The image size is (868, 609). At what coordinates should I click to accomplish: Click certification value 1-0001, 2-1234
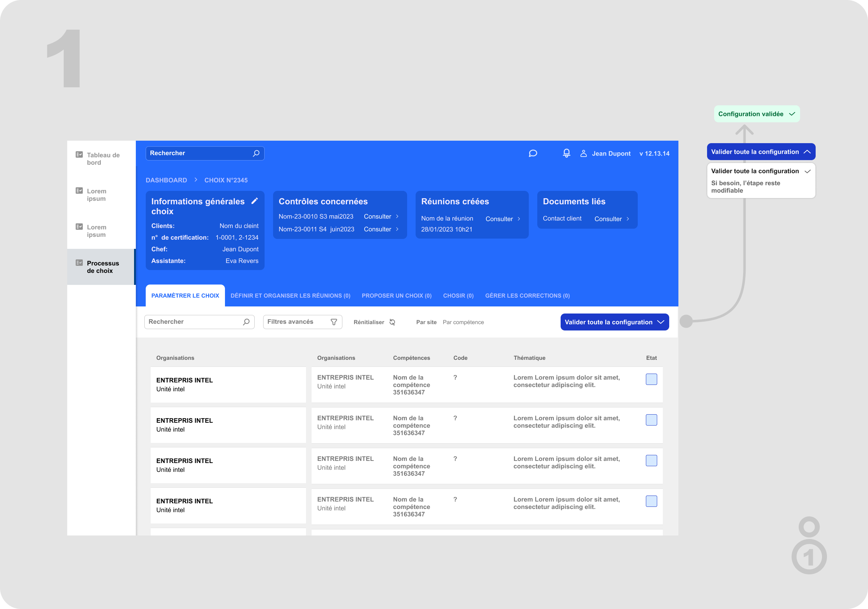(x=237, y=238)
